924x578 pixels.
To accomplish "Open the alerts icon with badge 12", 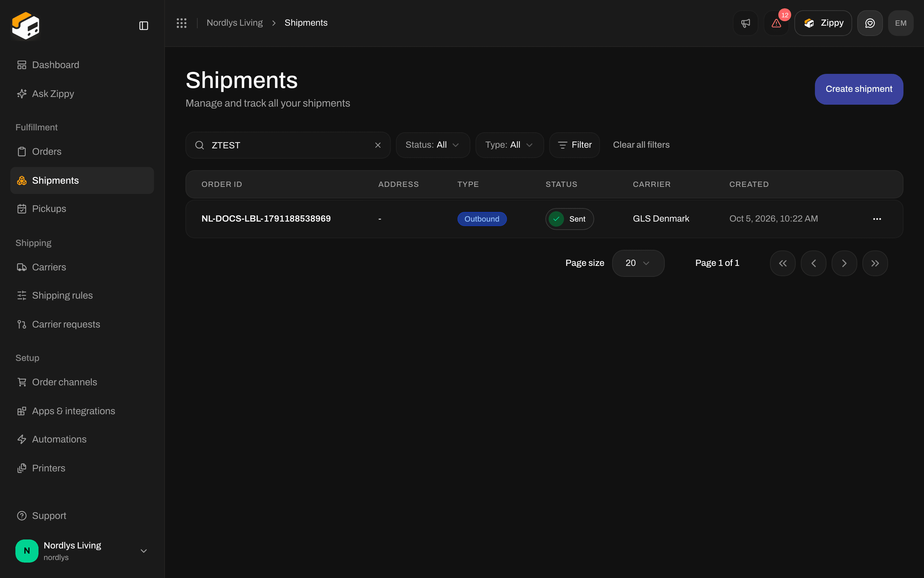I will 776,23.
